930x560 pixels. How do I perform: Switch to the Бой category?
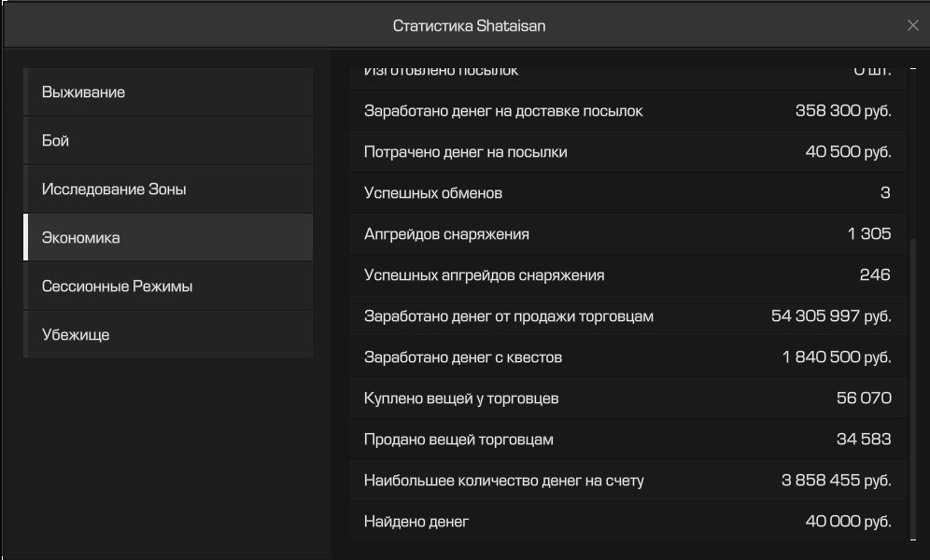click(168, 140)
